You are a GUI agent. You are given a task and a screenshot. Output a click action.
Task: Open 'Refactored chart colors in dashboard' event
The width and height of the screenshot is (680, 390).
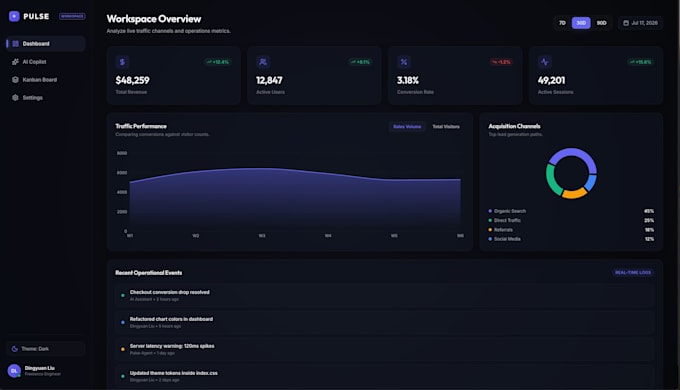click(x=385, y=322)
